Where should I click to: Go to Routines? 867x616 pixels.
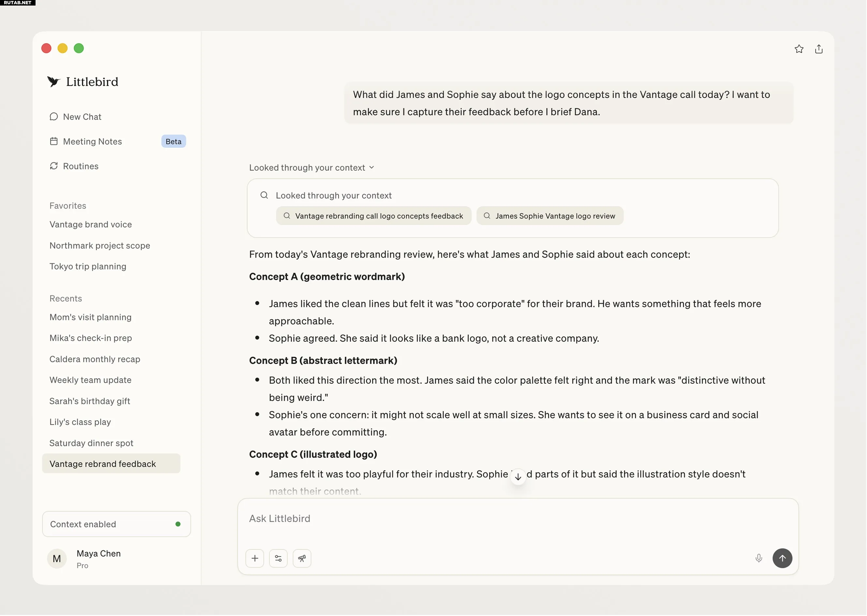[x=81, y=166]
